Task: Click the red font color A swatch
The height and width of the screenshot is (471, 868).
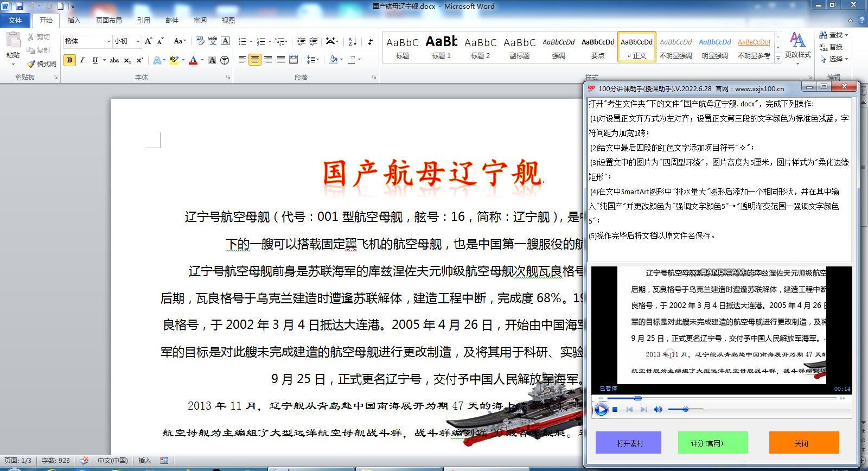Action: point(193,60)
